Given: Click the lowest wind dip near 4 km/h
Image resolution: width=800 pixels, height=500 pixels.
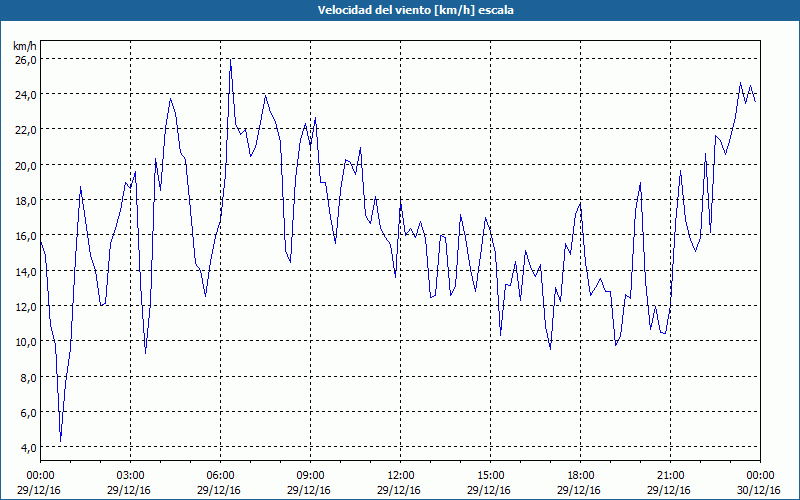Looking at the screenshot, I should (61, 440).
